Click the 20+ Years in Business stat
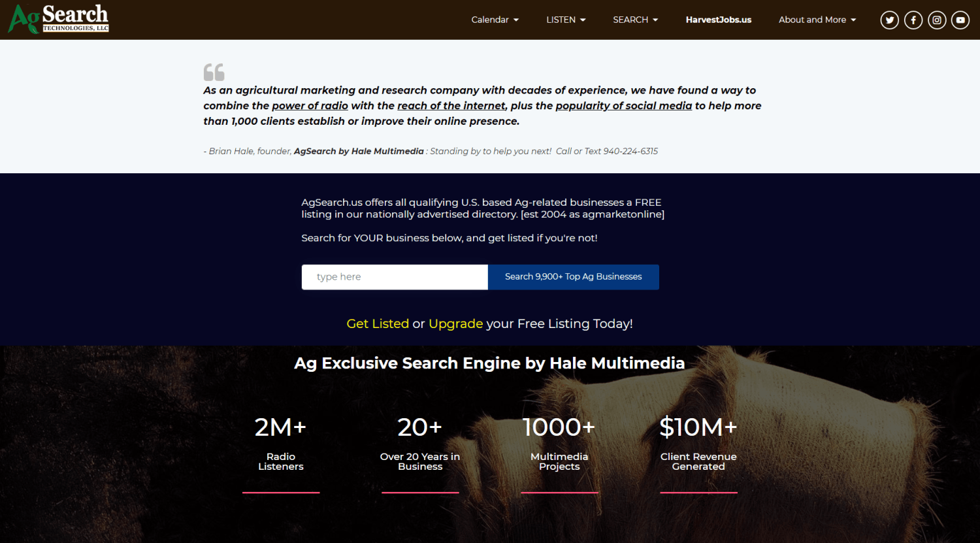980x543 pixels. tap(420, 444)
